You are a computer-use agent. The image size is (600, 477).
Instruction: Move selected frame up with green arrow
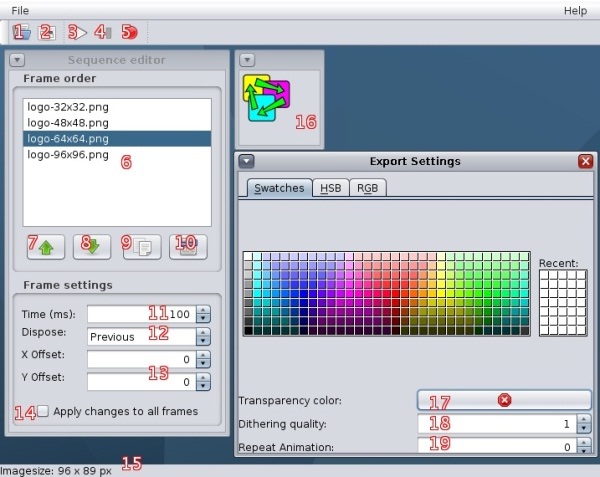tap(46, 243)
